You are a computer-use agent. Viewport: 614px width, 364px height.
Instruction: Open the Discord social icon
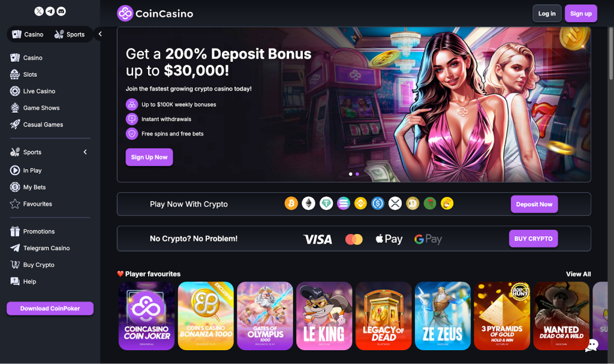click(61, 11)
